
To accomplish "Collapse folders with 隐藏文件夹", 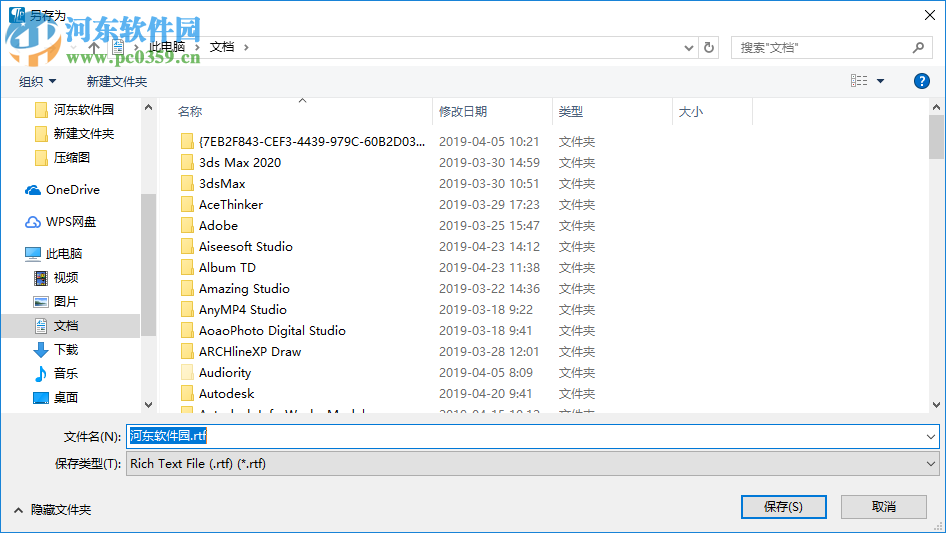I will click(52, 510).
